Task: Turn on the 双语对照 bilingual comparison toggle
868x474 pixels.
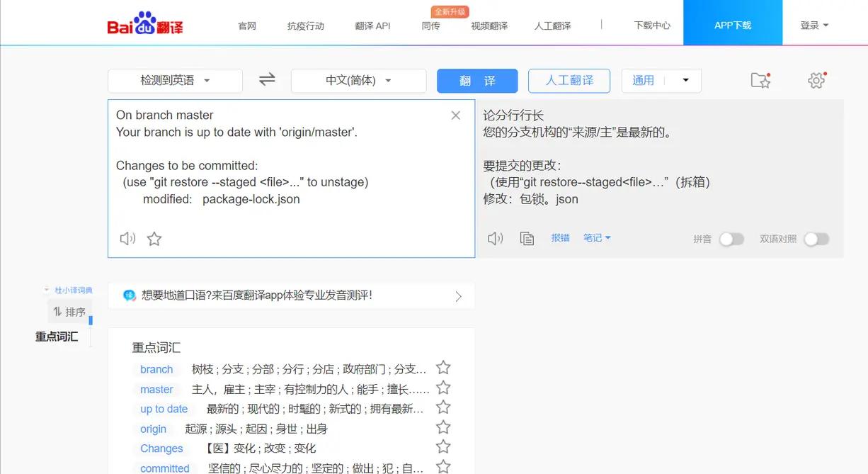Action: coord(817,239)
